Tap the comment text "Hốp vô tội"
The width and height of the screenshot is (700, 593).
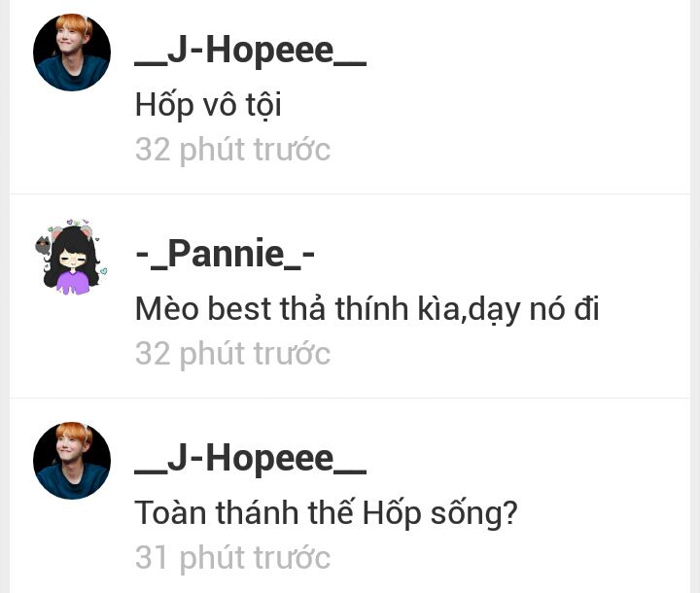pyautogui.click(x=208, y=105)
